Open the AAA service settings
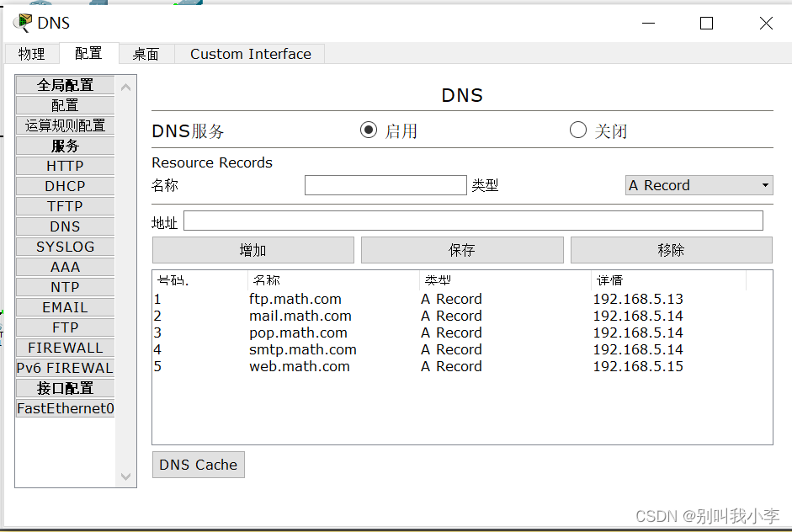792x532 pixels. pos(65,267)
